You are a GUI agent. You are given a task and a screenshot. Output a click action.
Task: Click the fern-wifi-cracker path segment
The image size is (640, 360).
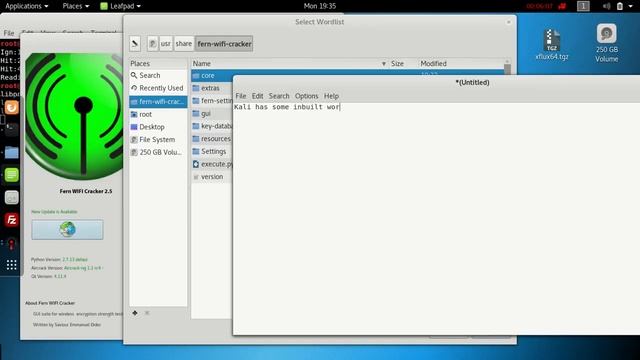224,44
